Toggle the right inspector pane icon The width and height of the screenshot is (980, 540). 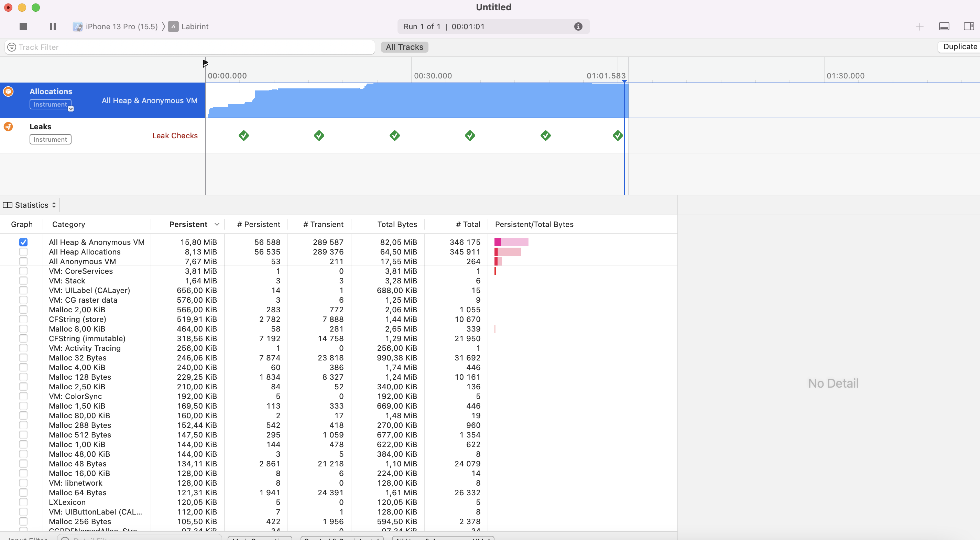click(x=968, y=26)
